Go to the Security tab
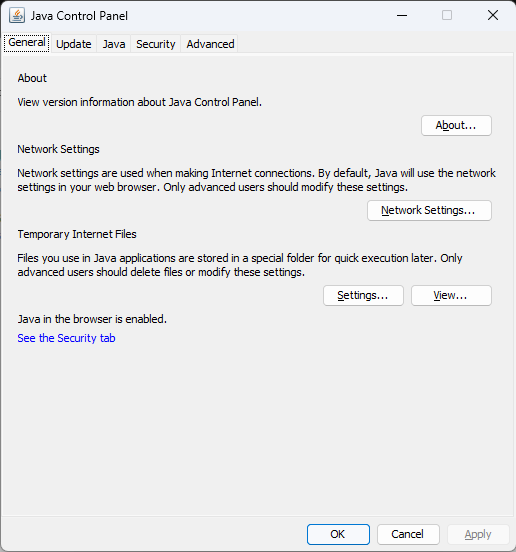This screenshot has height=552, width=516. (x=156, y=44)
